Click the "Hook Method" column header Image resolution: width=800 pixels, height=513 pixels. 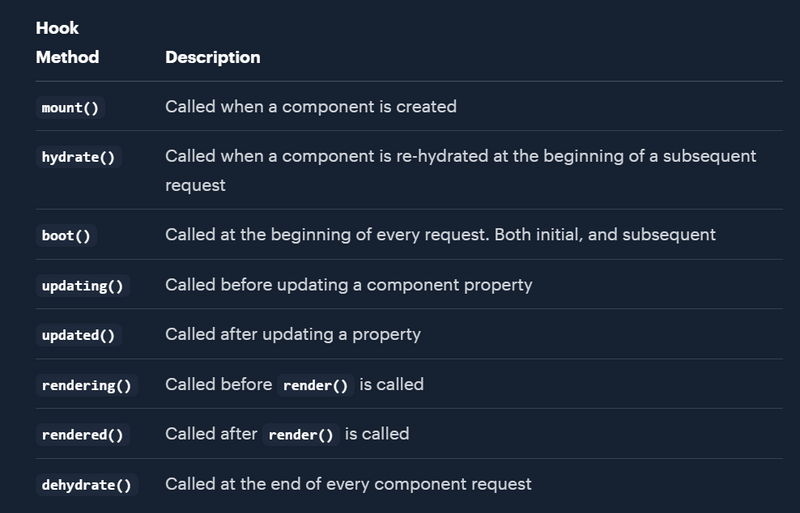(x=67, y=42)
